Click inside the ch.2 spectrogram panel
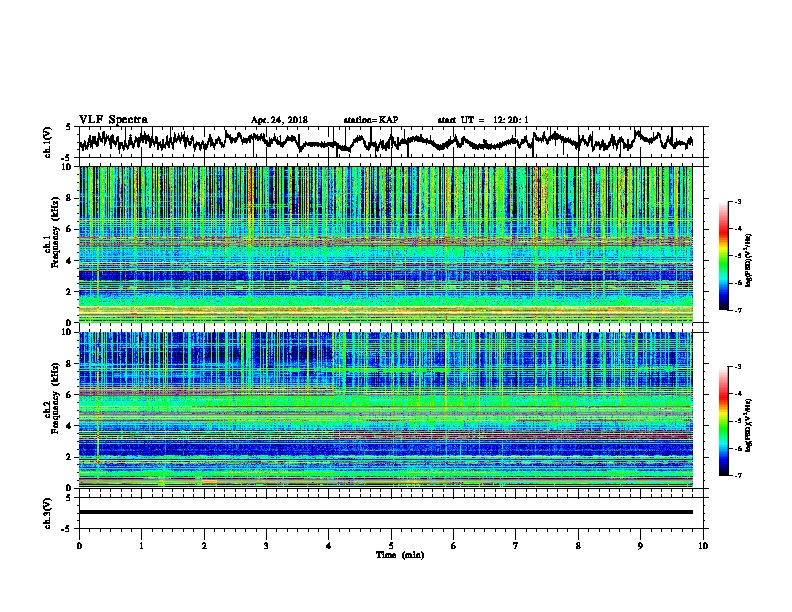 385,410
